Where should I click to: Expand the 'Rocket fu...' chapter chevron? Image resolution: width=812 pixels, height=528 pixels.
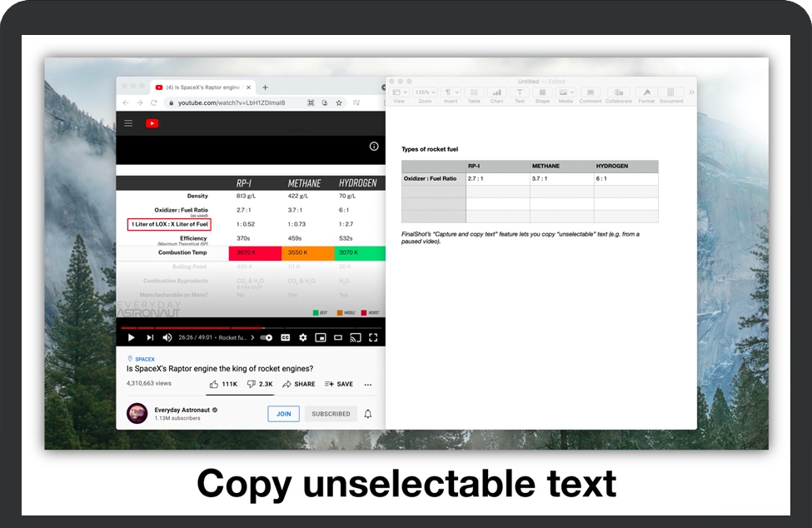[252, 337]
